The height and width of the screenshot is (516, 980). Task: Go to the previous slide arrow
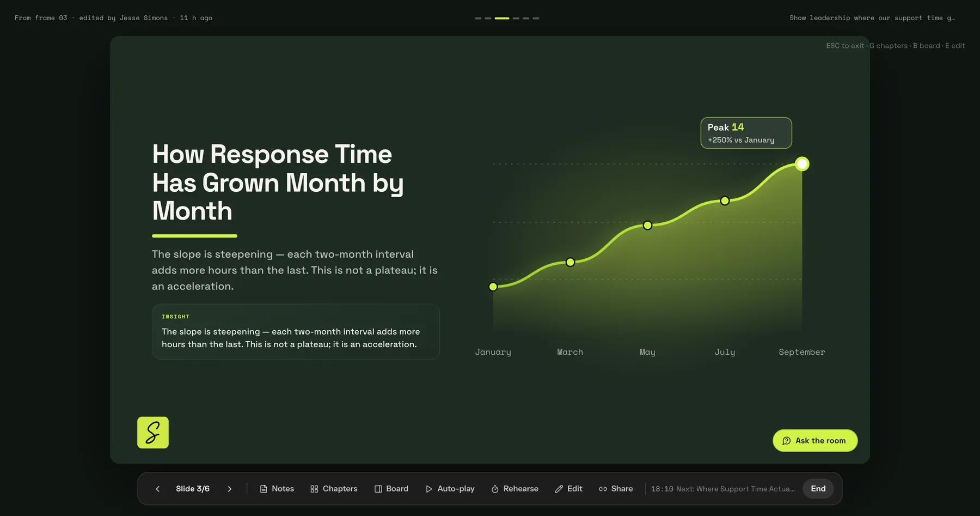pos(157,489)
